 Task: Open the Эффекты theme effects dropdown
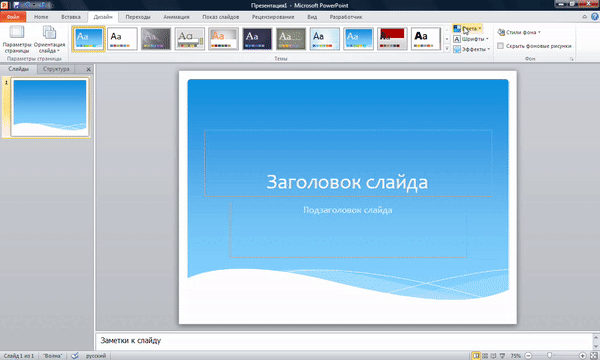[471, 49]
